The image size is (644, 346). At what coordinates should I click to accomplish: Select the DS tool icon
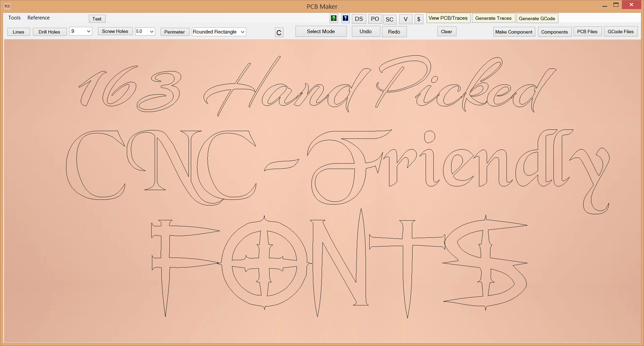click(x=359, y=19)
